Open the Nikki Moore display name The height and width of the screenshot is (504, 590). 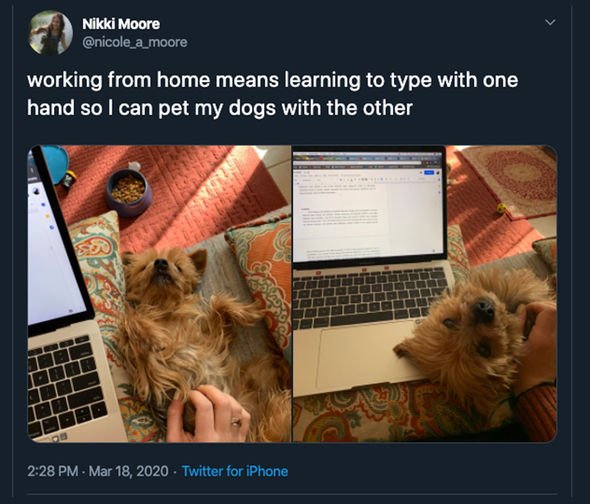point(121,24)
